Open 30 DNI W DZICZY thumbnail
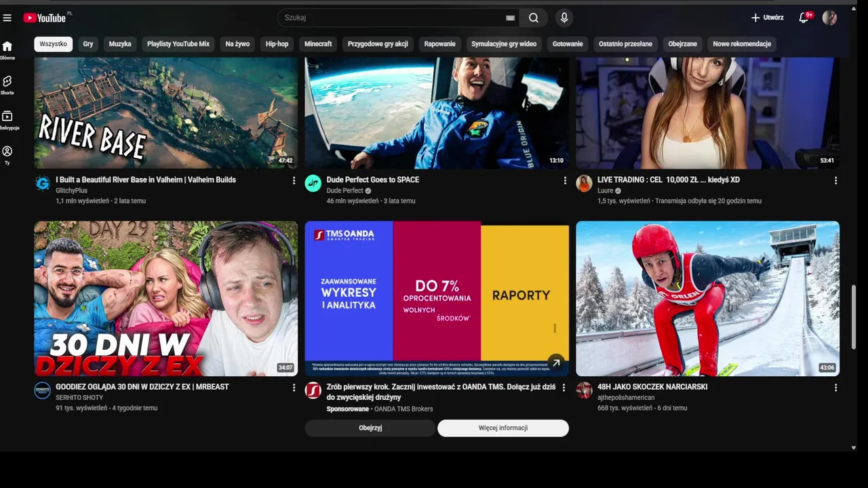 (x=166, y=298)
